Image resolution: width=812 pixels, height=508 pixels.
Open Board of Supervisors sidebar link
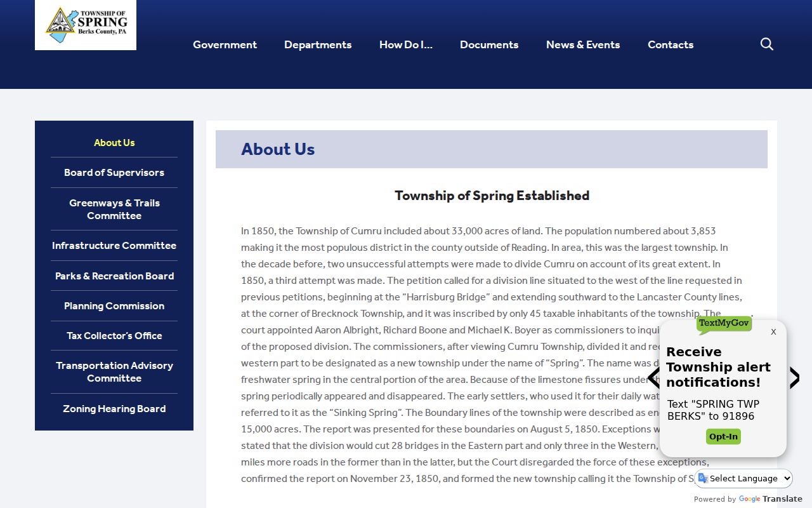114,173
